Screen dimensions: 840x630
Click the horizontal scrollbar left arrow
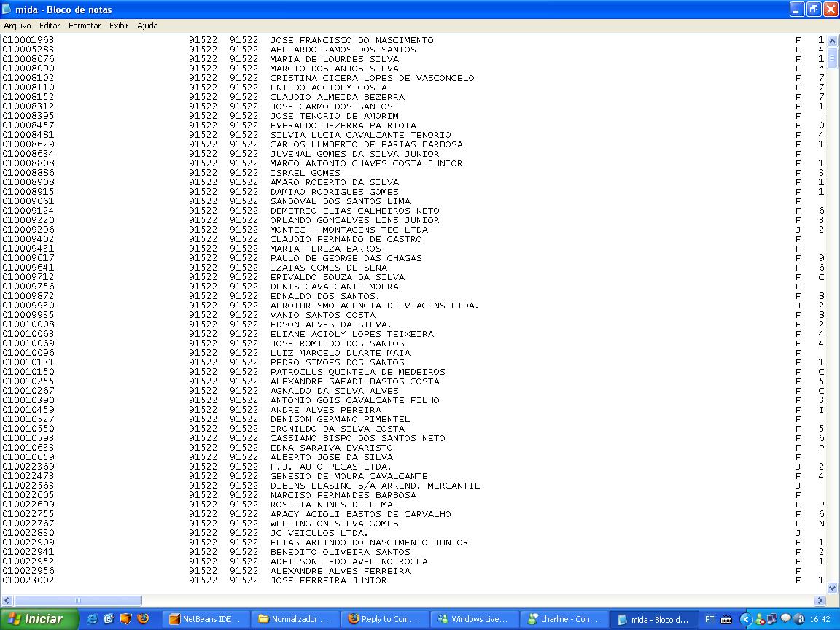coord(7,601)
